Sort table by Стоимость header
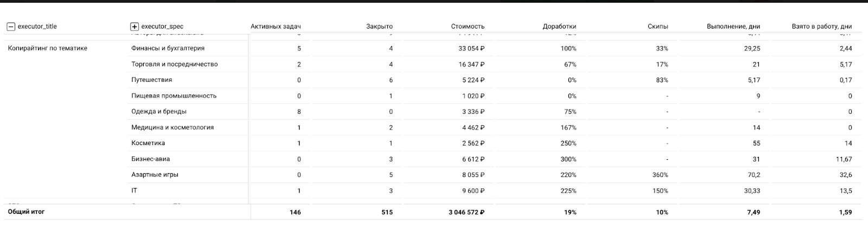 (467, 26)
